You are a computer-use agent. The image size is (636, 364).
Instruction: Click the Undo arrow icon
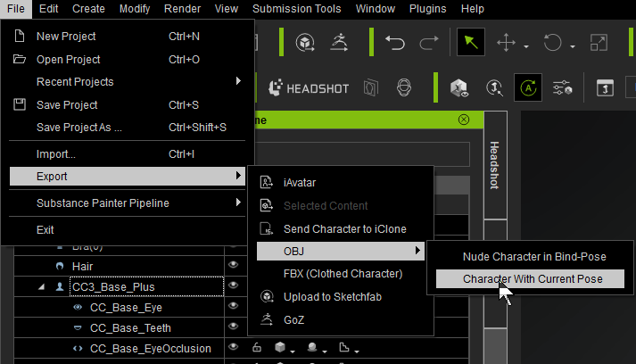coord(394,42)
